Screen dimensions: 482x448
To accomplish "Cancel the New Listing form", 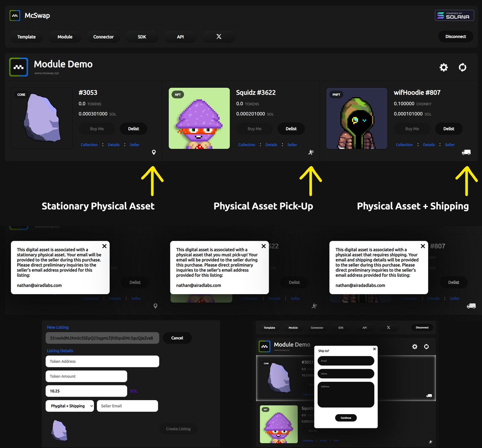I will point(177,338).
